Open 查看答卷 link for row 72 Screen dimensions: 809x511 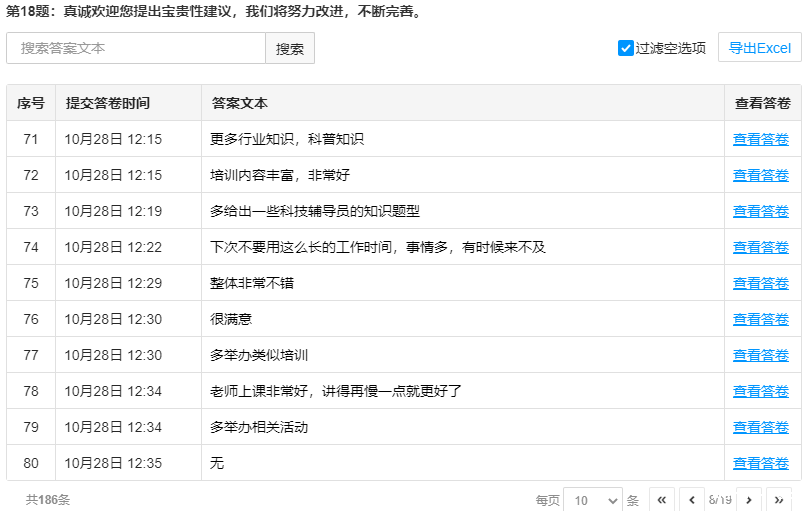point(760,175)
